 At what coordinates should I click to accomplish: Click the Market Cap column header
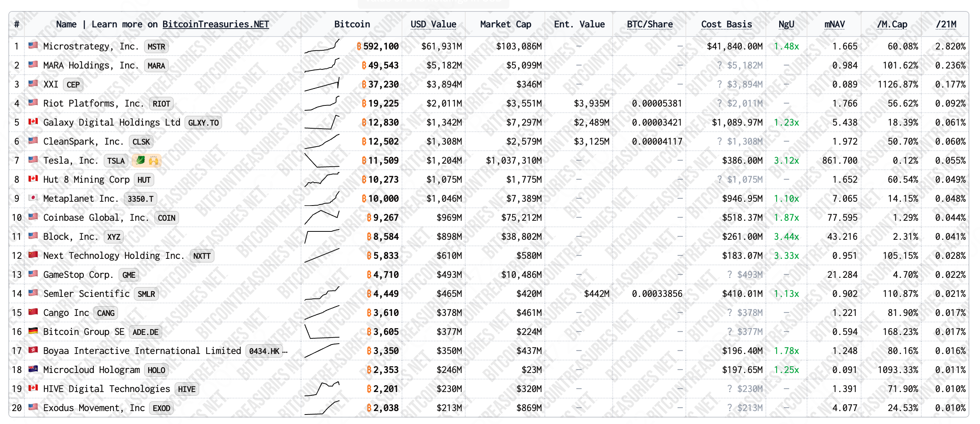[x=506, y=24]
